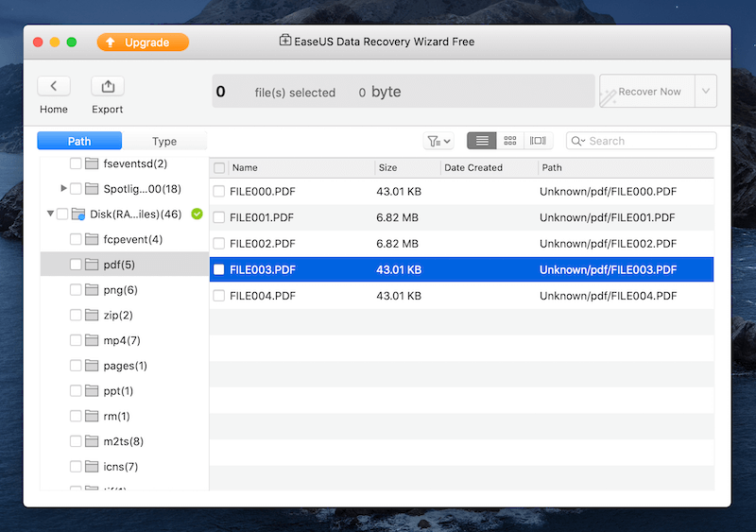Check the FILE002.PDF checkbox
756x532 pixels.
[x=219, y=244]
